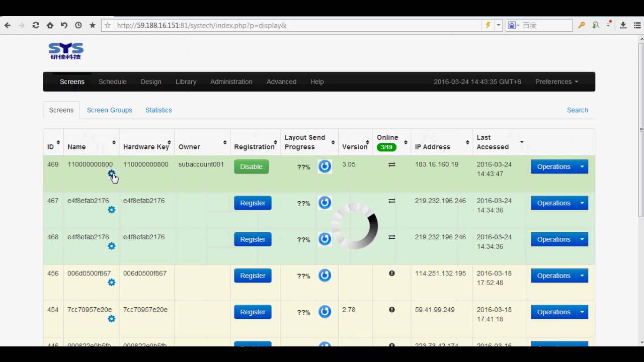
Task: Bookmark the page with the outlined star
Action: click(x=107, y=25)
